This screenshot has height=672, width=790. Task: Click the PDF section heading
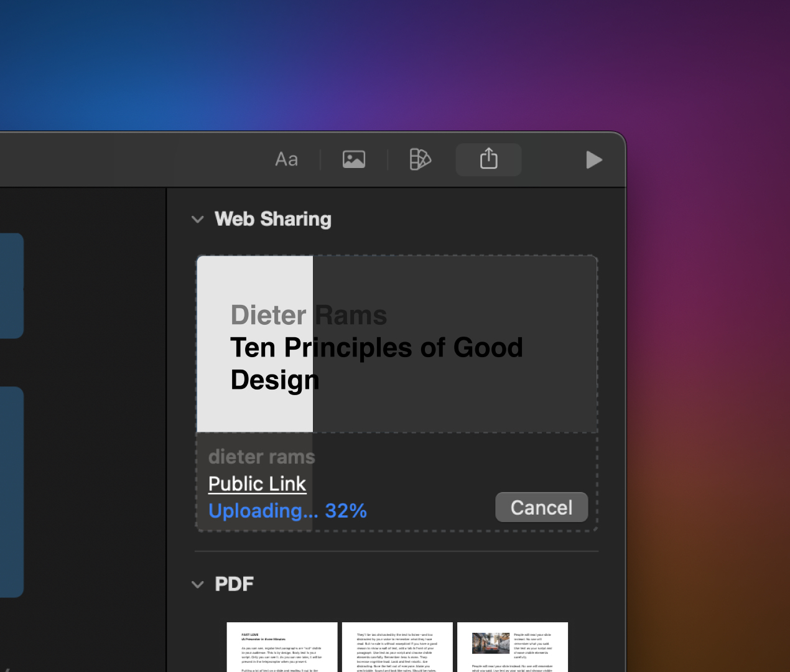coord(234,584)
